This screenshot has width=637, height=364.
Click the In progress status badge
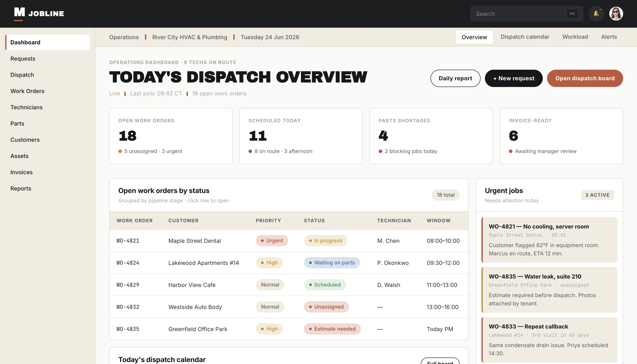[x=325, y=240]
